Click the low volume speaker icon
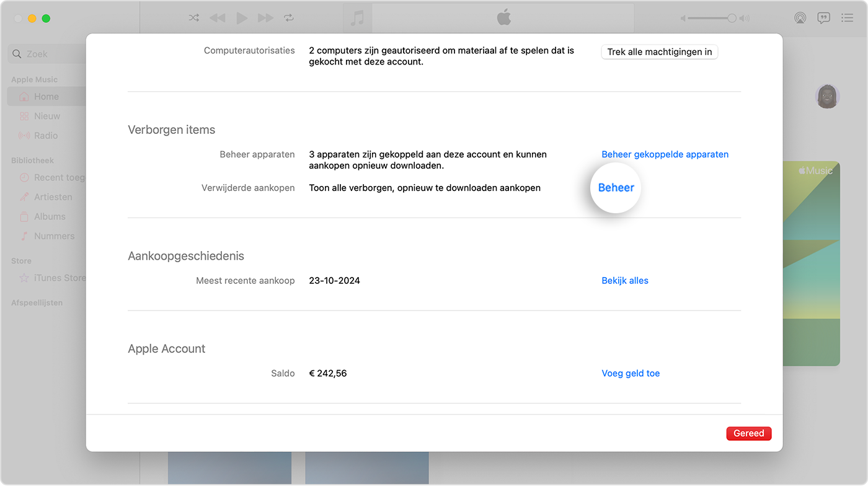Viewport: 868px width, 486px height. (x=683, y=19)
